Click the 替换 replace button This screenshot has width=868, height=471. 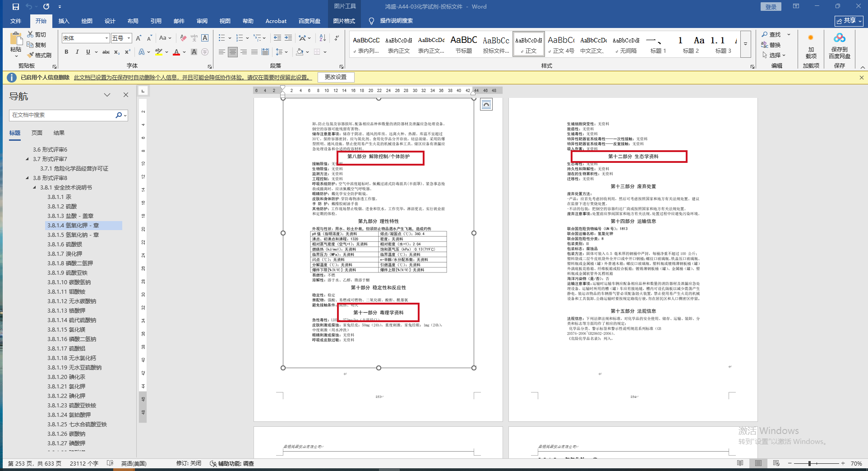pos(771,45)
